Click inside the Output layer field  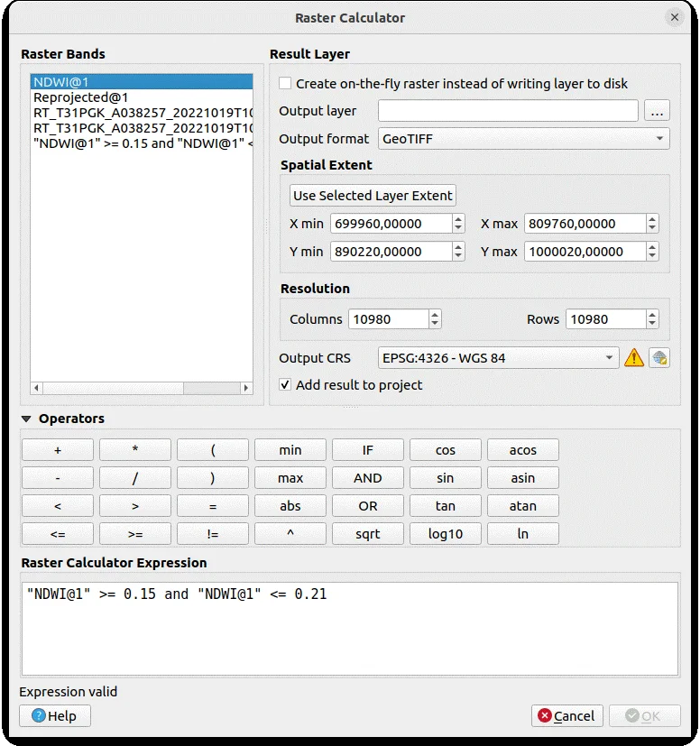click(x=508, y=111)
